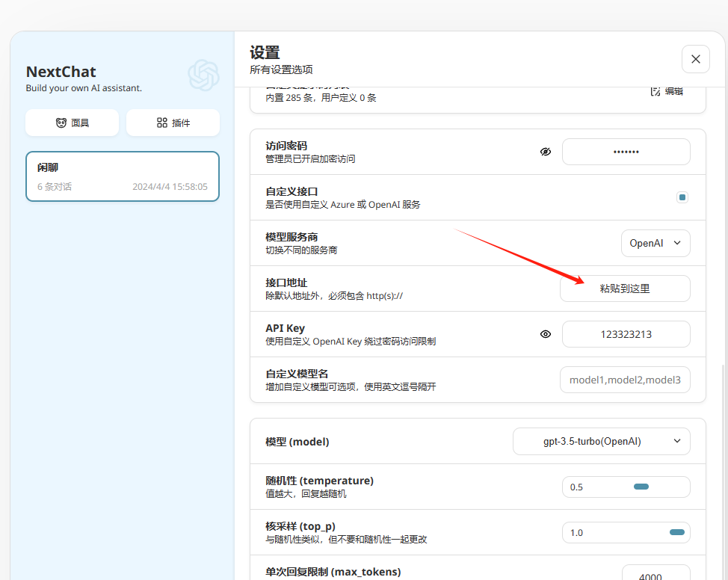The height and width of the screenshot is (580, 728).
Task: Click the "切换不同的服务商" description
Action: tap(301, 250)
